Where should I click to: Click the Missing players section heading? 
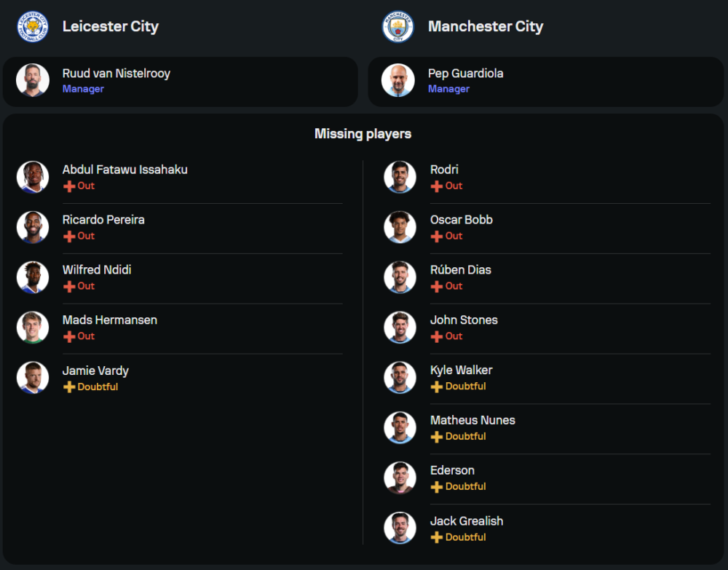coord(363,134)
